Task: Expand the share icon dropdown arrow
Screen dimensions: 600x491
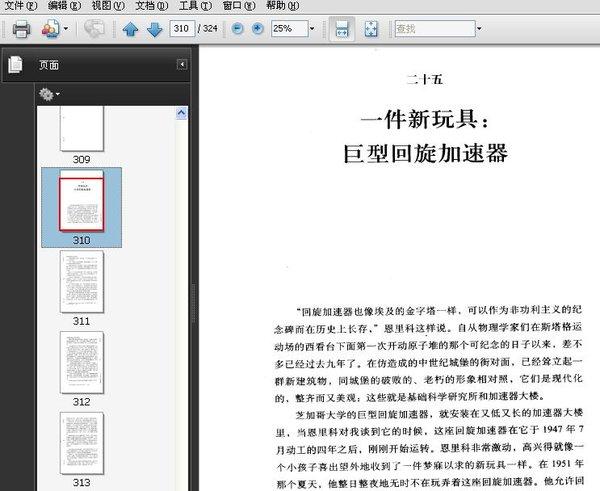Action: pos(66,29)
